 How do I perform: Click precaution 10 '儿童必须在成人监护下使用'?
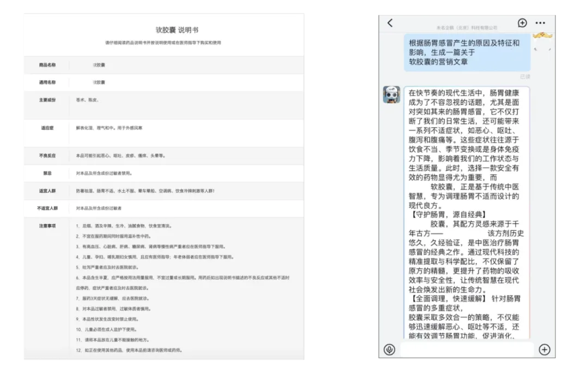point(107,330)
